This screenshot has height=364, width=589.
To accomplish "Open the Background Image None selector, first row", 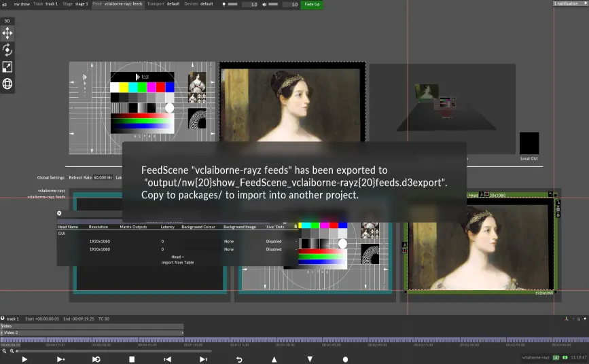I will [229, 241].
